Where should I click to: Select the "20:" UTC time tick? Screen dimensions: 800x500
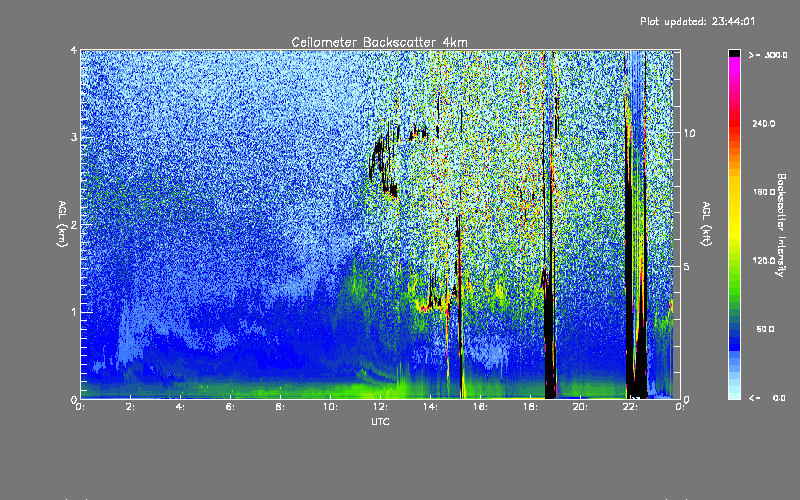click(581, 407)
